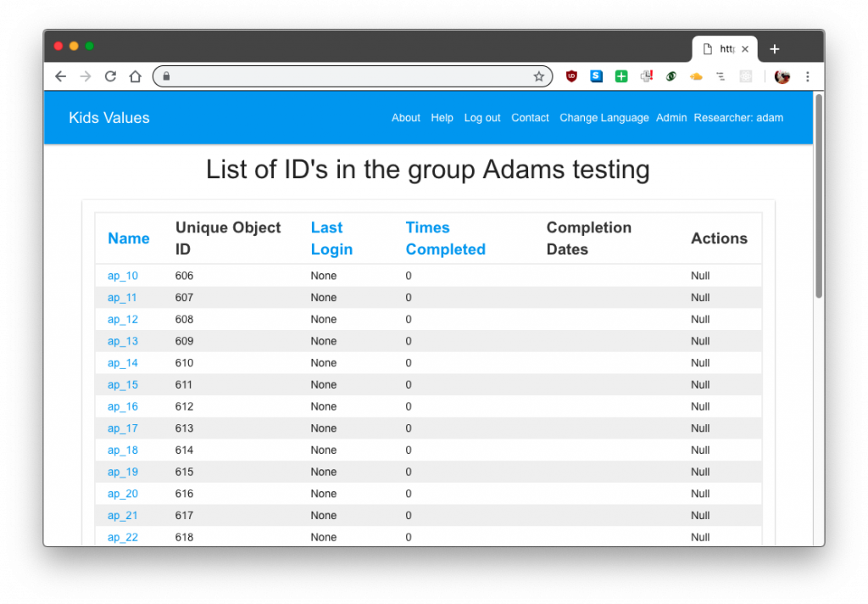The width and height of the screenshot is (868, 604).
Task: Open the orange cloud extension
Action: pyautogui.click(x=696, y=76)
